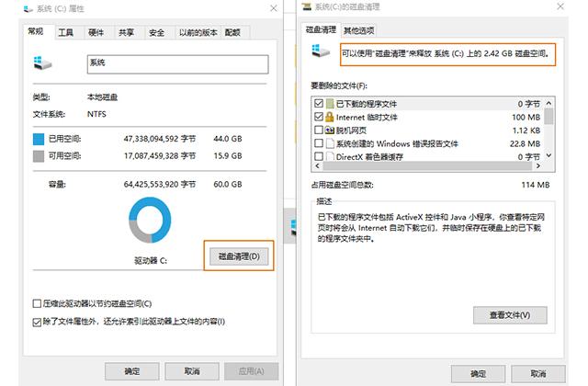Uncheck 已下载的程序文件 checkbox
Image resolution: width=588 pixels, height=386 pixels.
[319, 103]
